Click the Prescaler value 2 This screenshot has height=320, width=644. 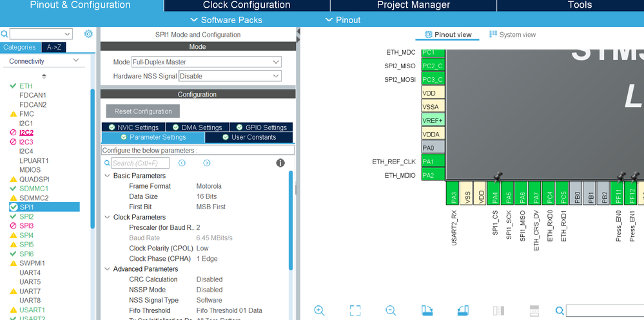[199, 227]
